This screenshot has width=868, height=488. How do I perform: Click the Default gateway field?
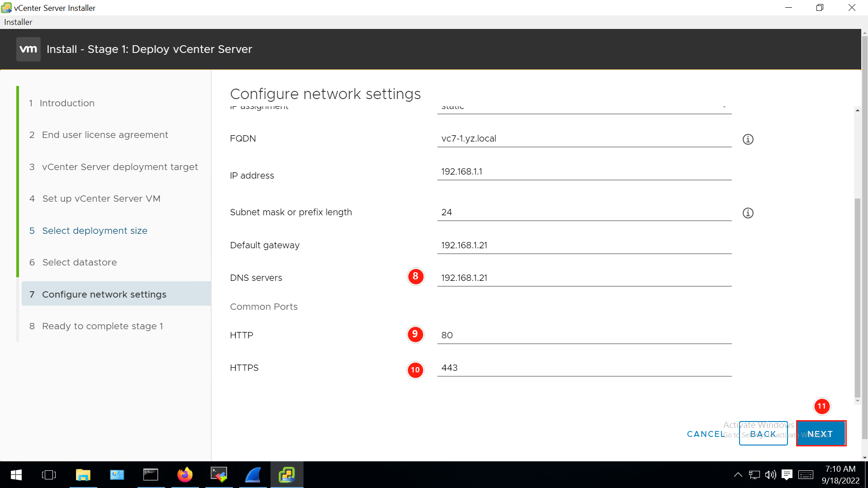coord(584,246)
